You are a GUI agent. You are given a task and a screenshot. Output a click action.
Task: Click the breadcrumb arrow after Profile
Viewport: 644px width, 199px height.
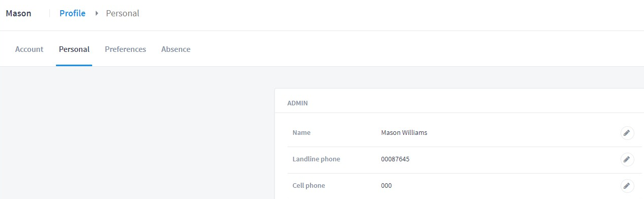pyautogui.click(x=96, y=13)
